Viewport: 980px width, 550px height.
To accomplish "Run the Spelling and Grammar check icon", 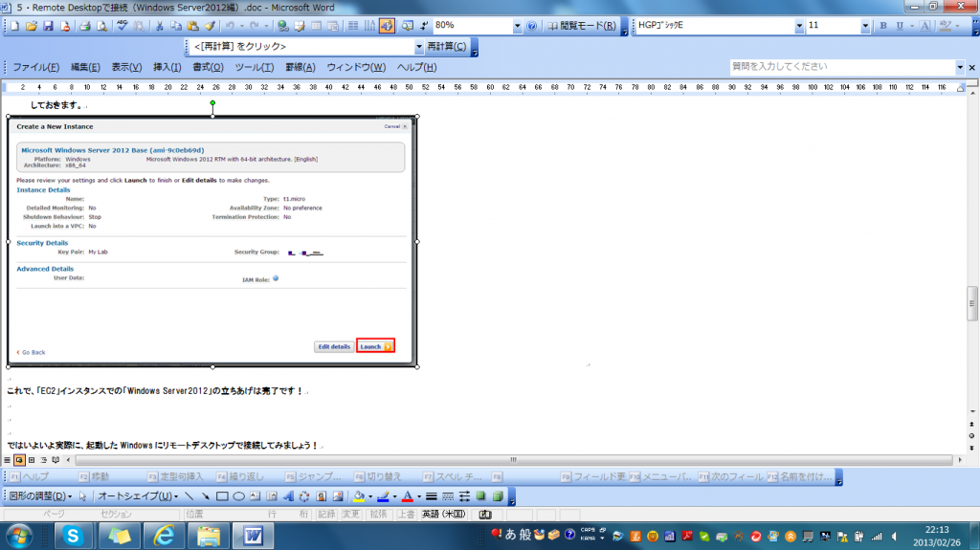I will 122,26.
